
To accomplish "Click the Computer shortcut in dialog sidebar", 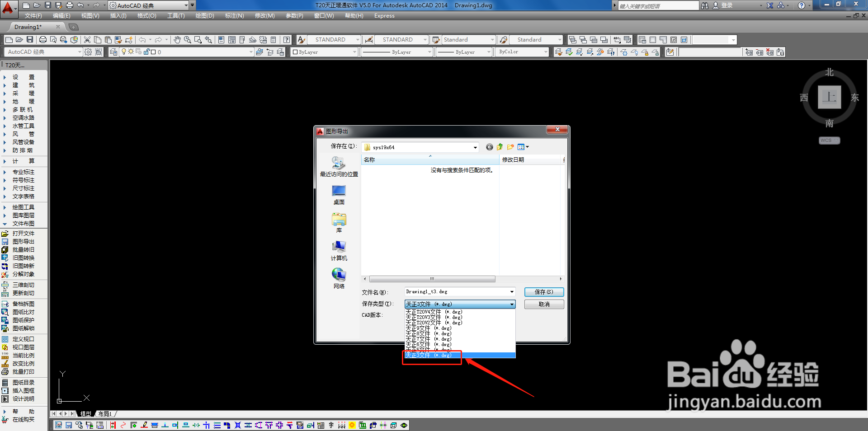I will 339,250.
